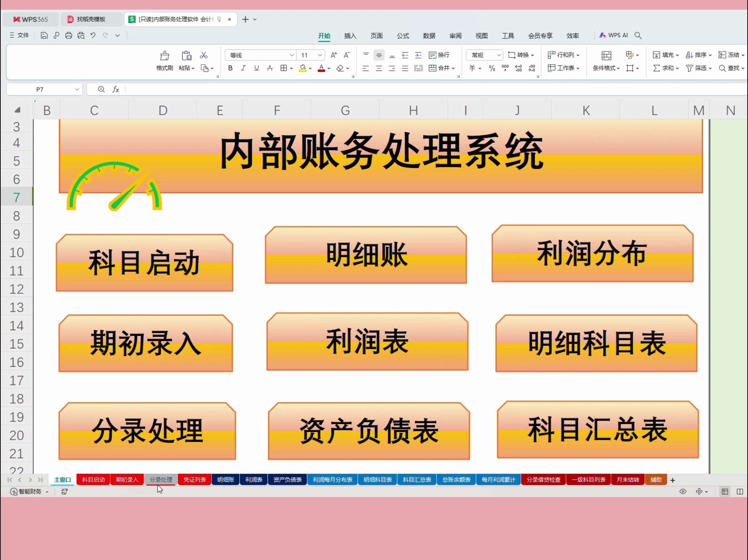748x560 pixels.
Task: Toggle Bold formatting
Action: pyautogui.click(x=230, y=68)
